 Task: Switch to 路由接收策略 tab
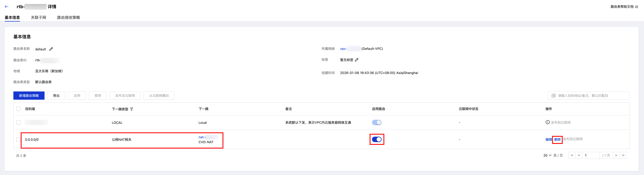point(68,17)
